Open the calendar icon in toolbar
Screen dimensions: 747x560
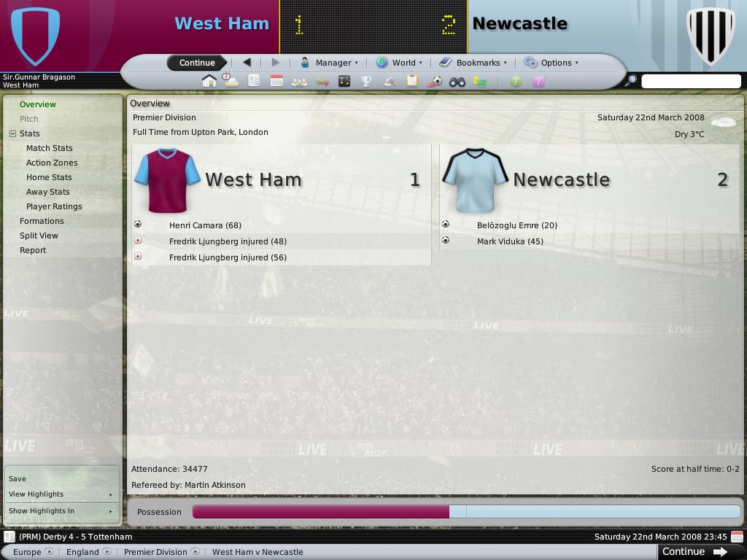276,81
